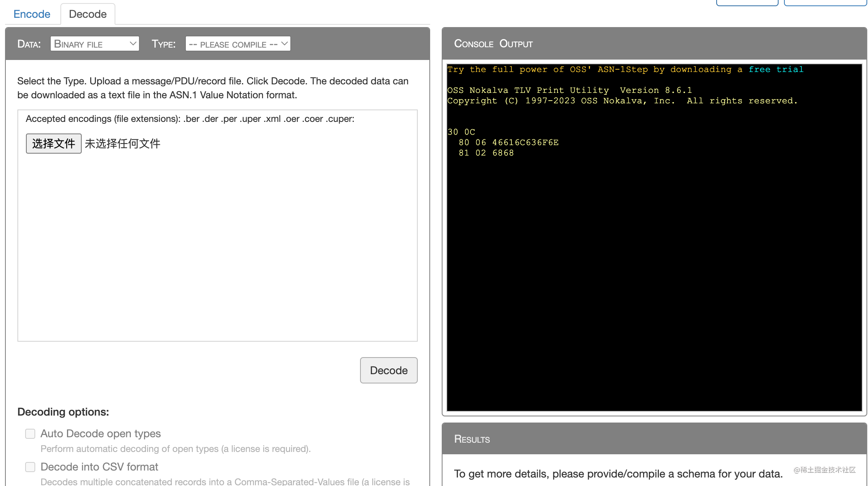868x486 pixels.
Task: Select the Decode tab
Action: click(x=87, y=14)
